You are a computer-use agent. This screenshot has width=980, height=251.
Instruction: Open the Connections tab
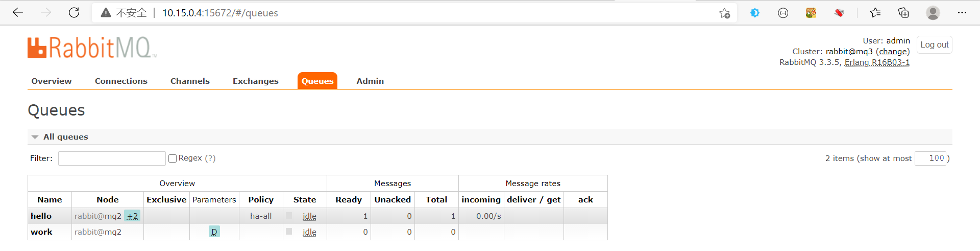point(121,81)
